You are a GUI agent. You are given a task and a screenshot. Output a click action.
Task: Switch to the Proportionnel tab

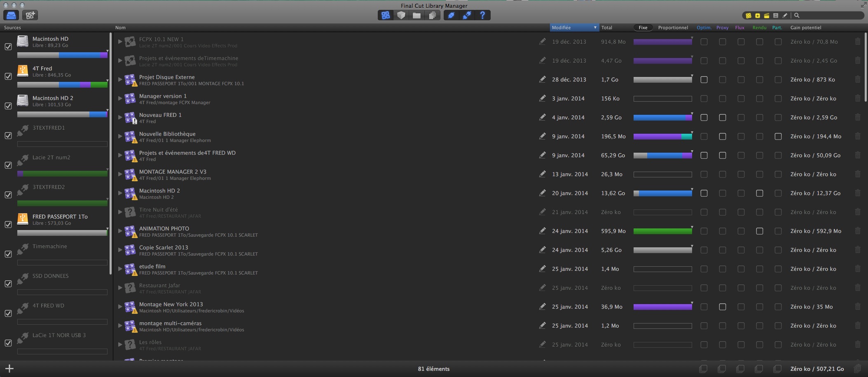[x=673, y=28]
